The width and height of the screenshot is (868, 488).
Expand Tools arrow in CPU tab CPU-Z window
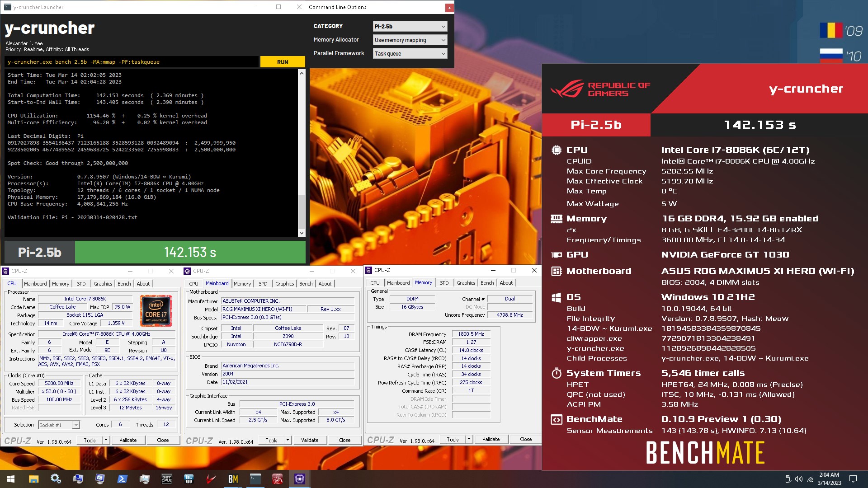106,440
